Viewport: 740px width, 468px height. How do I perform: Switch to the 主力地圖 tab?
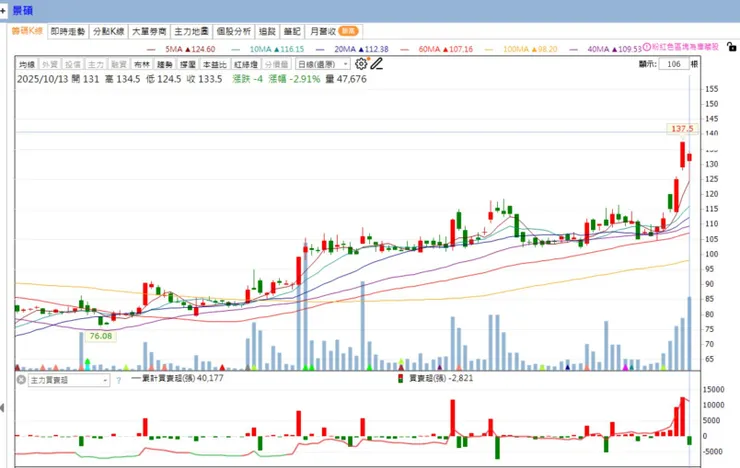(191, 31)
